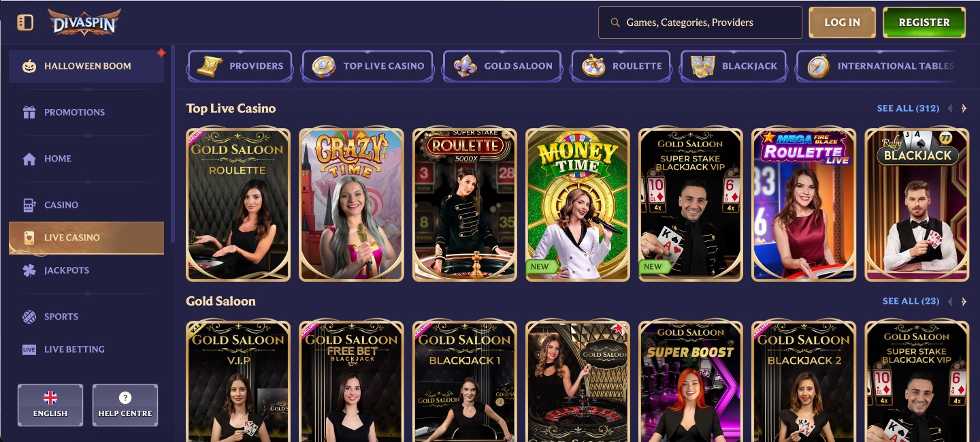This screenshot has height=442, width=980.
Task: Click the Live Betting icon
Action: click(29, 349)
